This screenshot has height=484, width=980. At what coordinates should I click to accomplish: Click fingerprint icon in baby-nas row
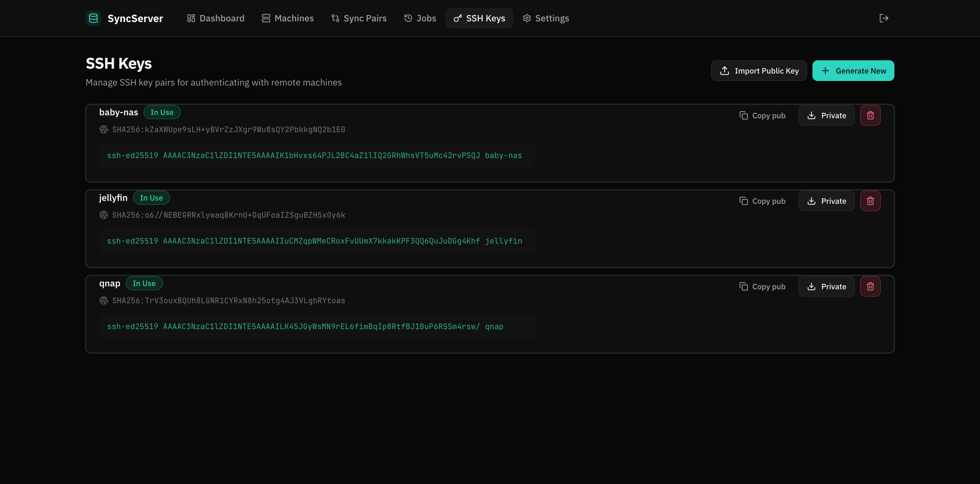pyautogui.click(x=103, y=130)
